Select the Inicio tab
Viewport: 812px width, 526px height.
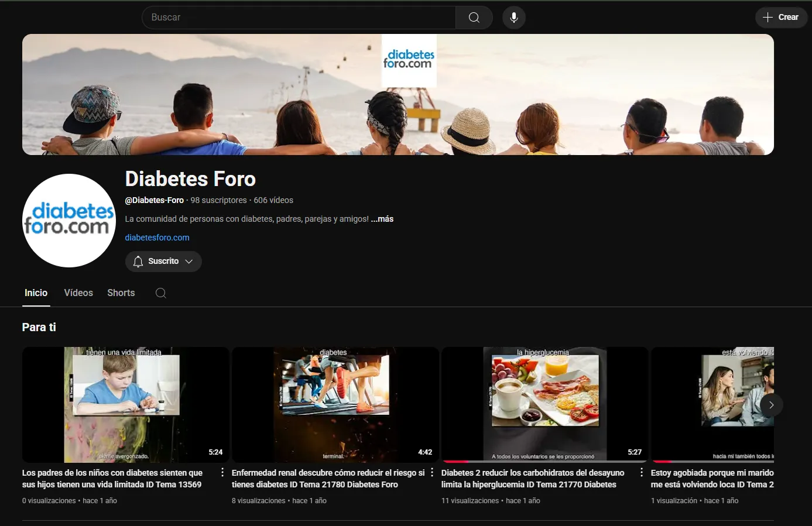[36, 293]
